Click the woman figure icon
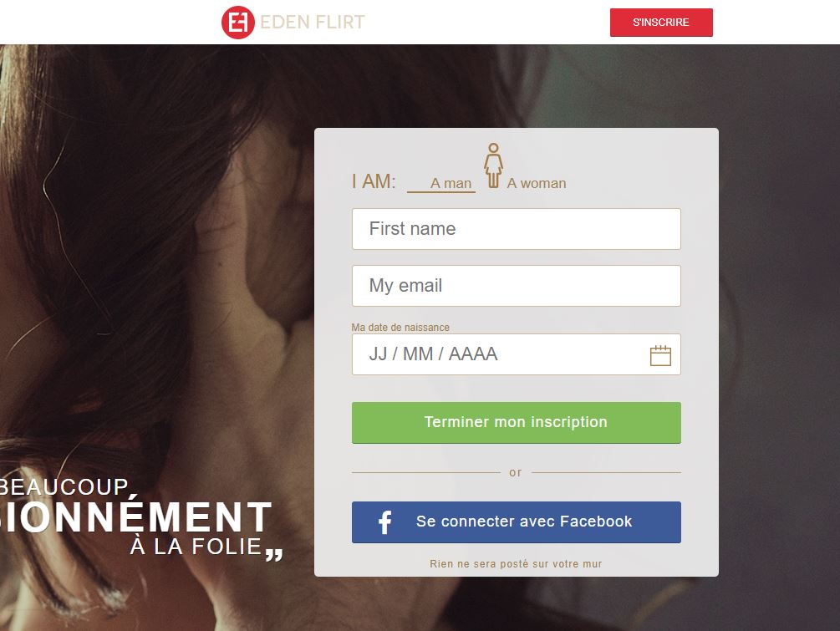This screenshot has width=840, height=631. click(x=493, y=165)
